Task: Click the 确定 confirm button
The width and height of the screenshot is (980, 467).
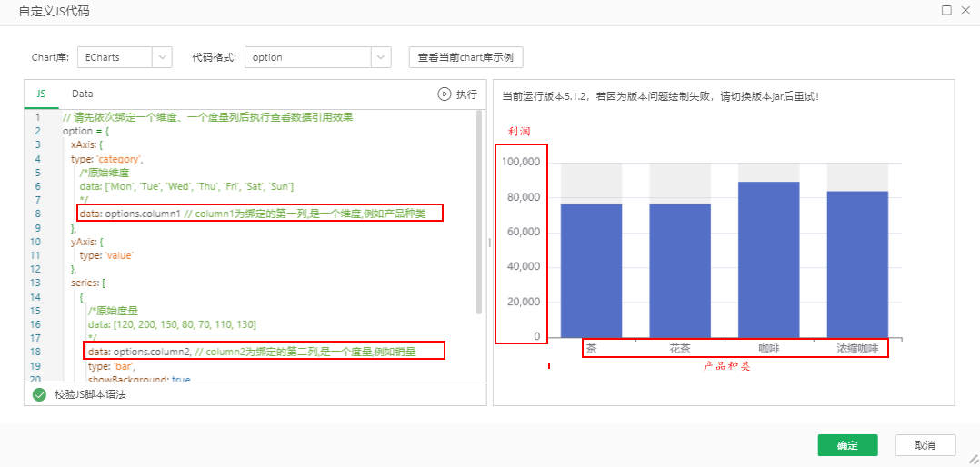Action: click(847, 446)
